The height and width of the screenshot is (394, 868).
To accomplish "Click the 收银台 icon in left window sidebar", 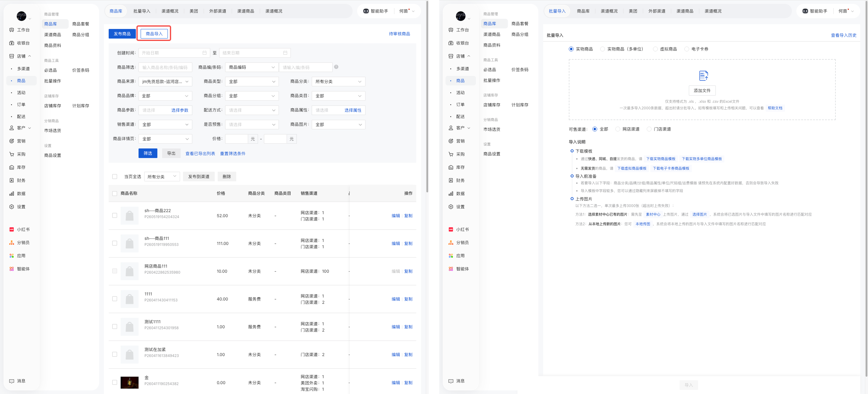I will tap(12, 43).
